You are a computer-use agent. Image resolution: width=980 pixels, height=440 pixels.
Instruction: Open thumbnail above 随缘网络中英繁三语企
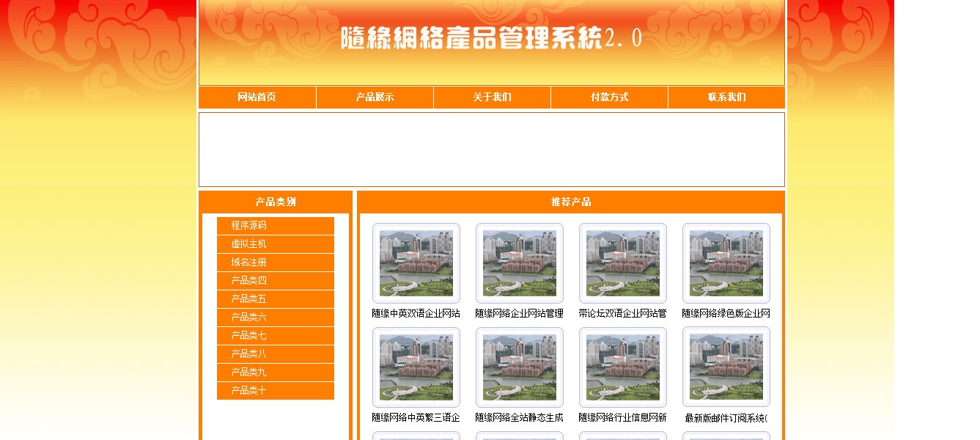(416, 367)
